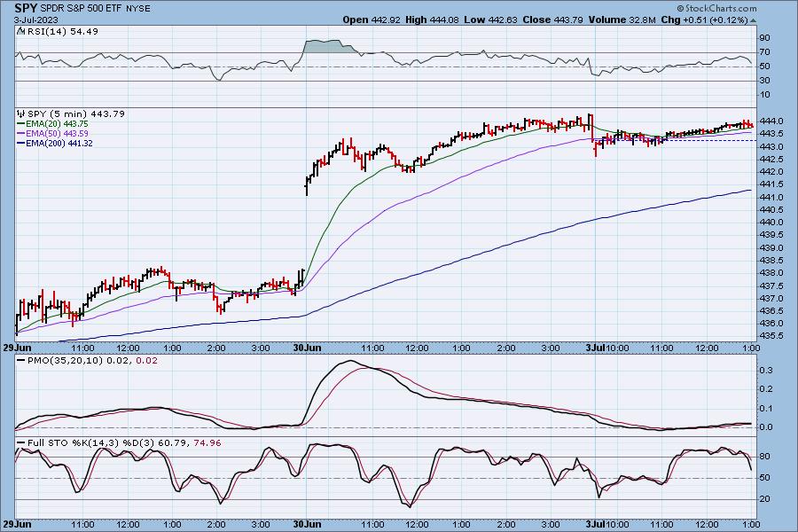Click the 90 level on the RSI scale
Image resolution: width=798 pixels, height=532 pixels.
(764, 37)
